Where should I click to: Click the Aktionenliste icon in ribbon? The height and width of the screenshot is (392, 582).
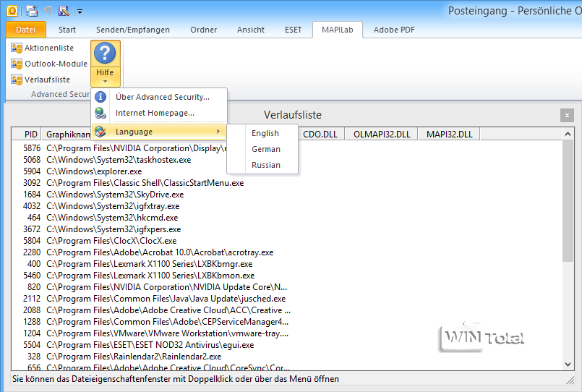click(17, 48)
